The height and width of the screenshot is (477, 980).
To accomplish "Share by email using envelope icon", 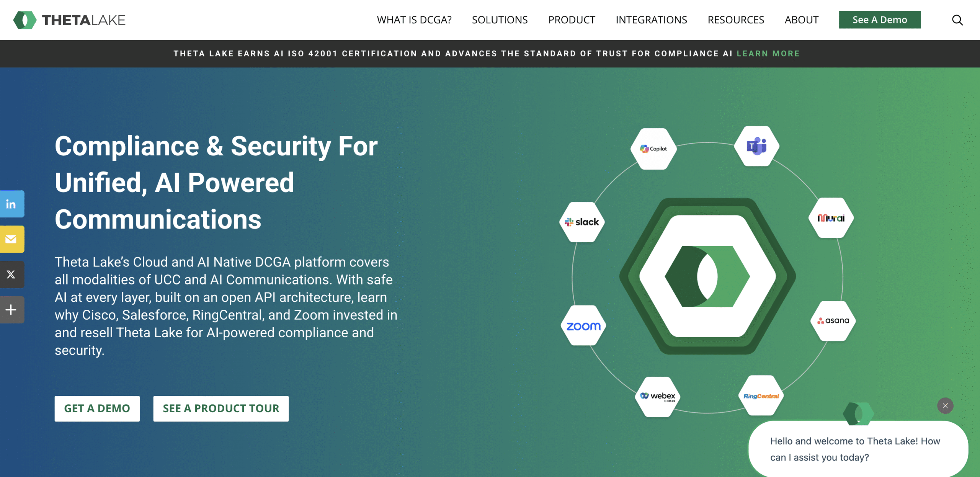I will [11, 239].
